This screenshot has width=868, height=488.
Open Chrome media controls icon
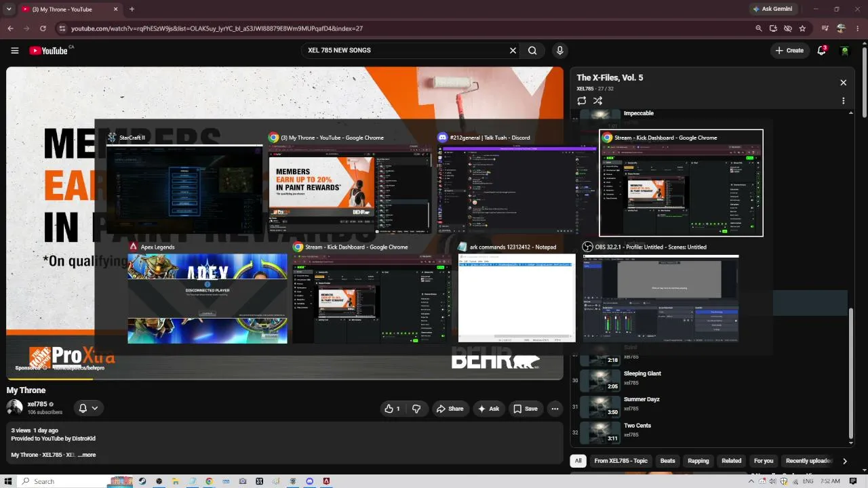tap(825, 28)
